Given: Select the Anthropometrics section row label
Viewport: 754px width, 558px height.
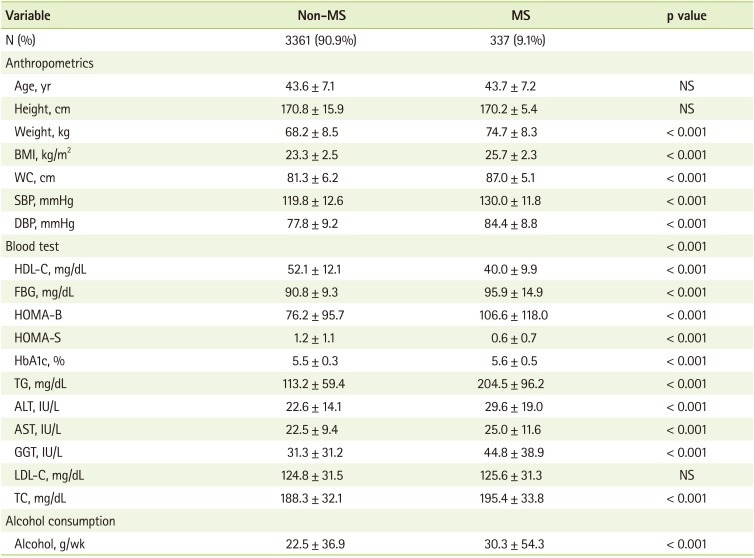Looking at the screenshot, I should point(50,62).
